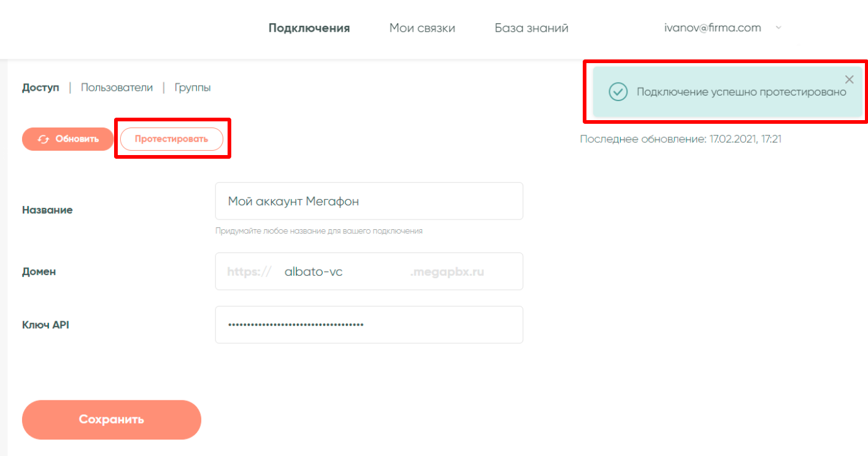Go to the Подключения section
The width and height of the screenshot is (868, 456).
coord(309,28)
